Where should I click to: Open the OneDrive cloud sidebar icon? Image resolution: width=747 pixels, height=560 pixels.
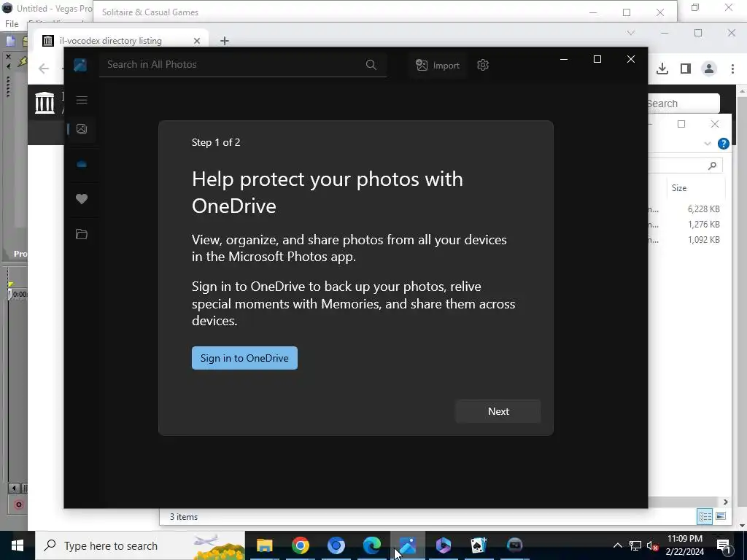pyautogui.click(x=82, y=164)
